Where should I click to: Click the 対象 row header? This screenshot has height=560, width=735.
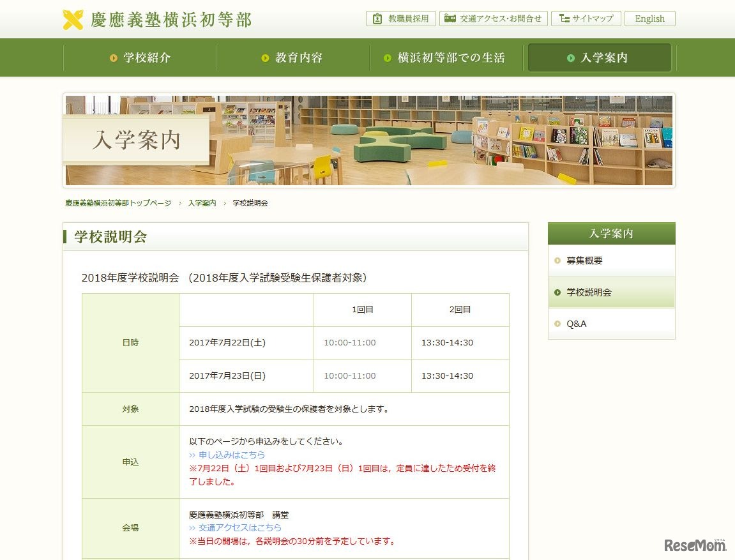coord(130,409)
